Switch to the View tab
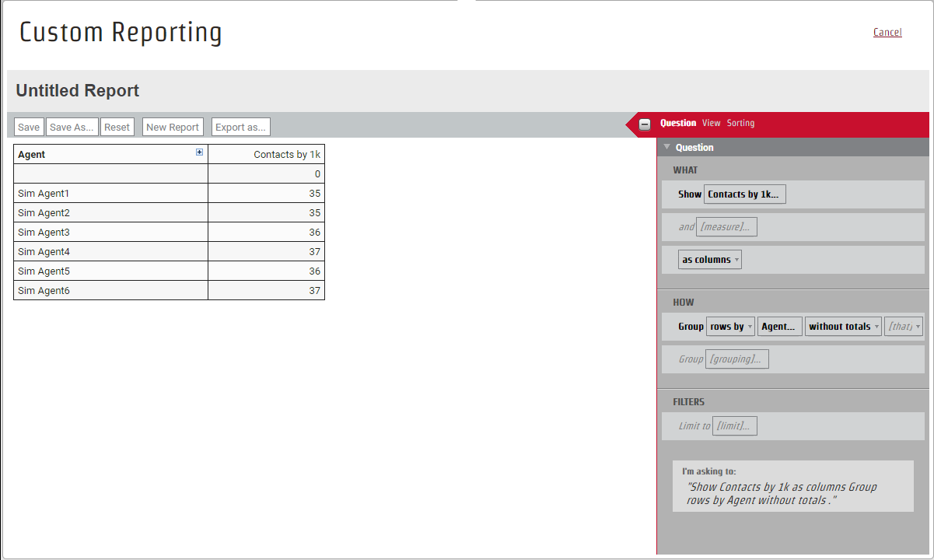Viewport: 934px width, 560px height. coord(711,123)
